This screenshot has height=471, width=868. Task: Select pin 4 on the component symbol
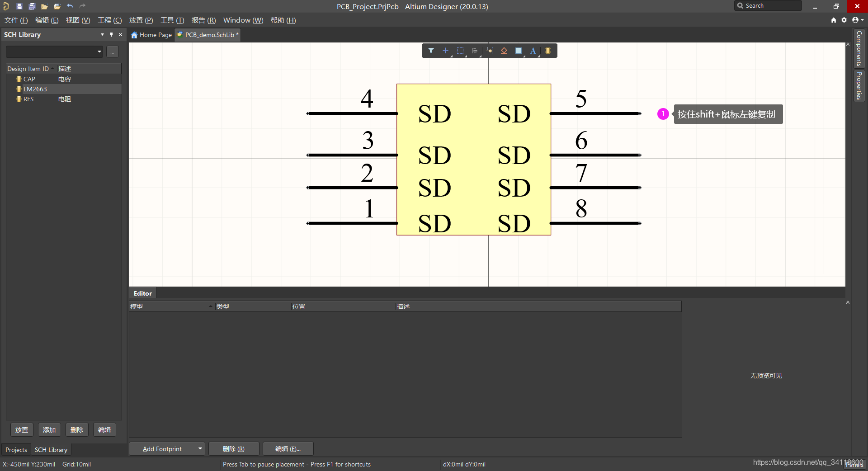(352, 113)
